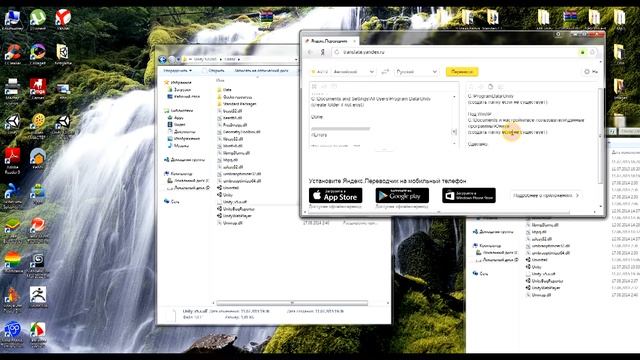Select Favorites in Explorer navigation pane

click(x=178, y=82)
